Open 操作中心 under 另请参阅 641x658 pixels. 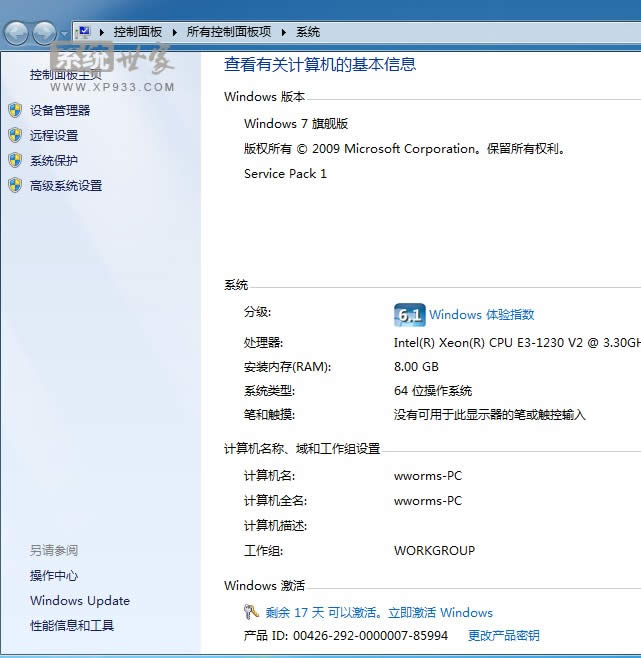pyautogui.click(x=54, y=576)
